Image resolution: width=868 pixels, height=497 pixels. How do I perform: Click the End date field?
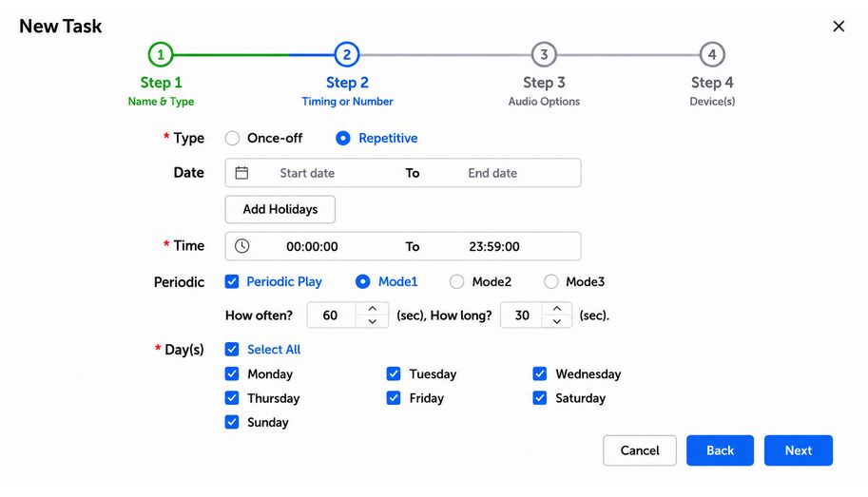pos(492,173)
